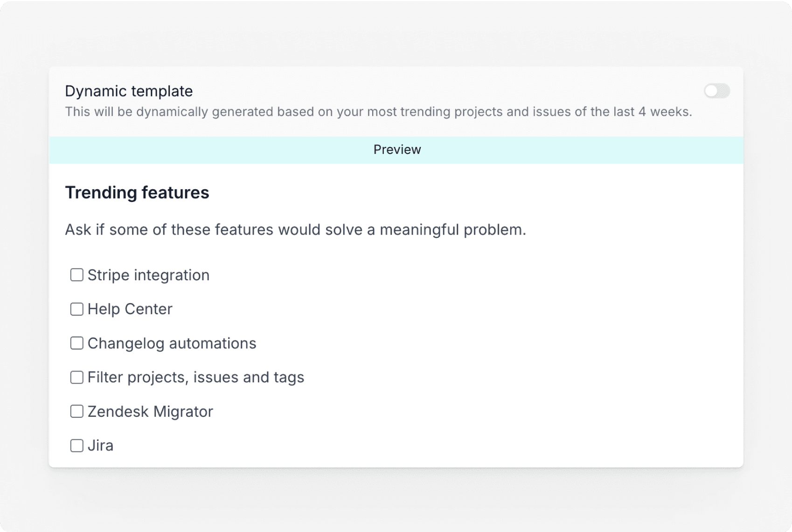The image size is (792, 532).
Task: Click the Jira label text
Action: (x=100, y=446)
